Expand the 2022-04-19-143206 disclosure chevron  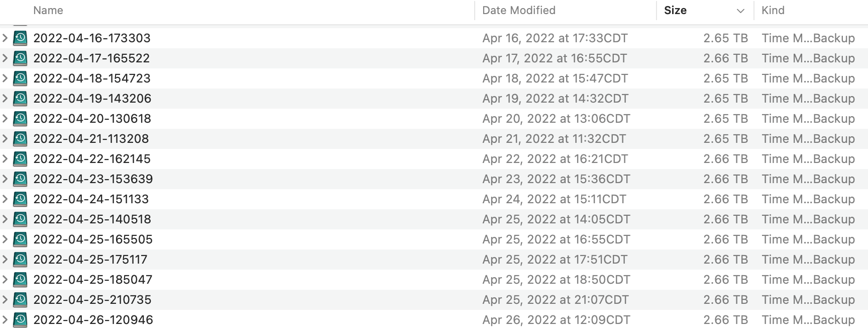(x=5, y=99)
